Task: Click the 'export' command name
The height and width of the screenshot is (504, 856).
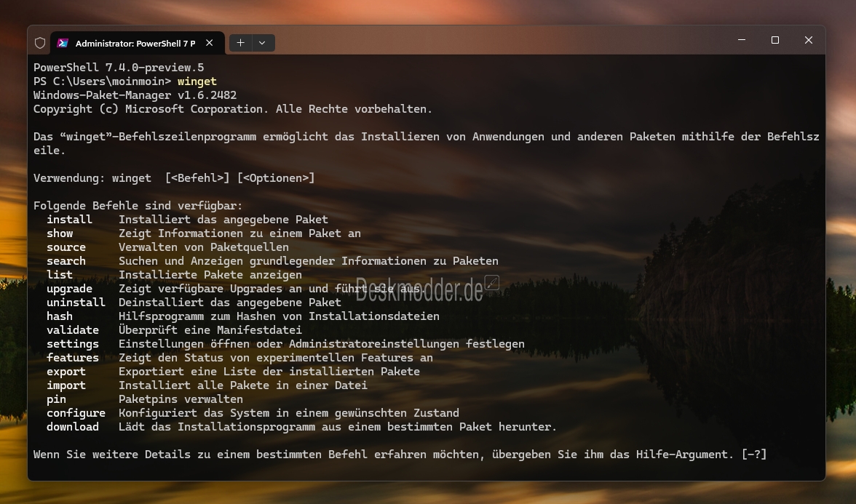Action: 66,372
